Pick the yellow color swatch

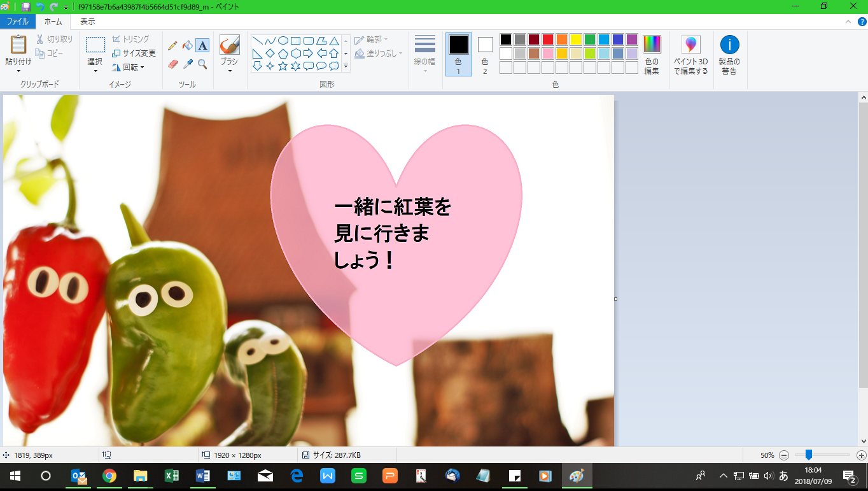[575, 39]
